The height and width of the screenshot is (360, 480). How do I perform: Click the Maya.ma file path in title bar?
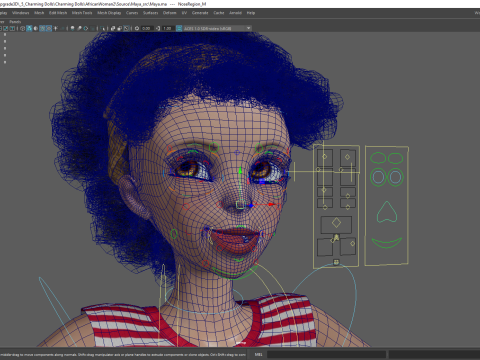(85, 4)
